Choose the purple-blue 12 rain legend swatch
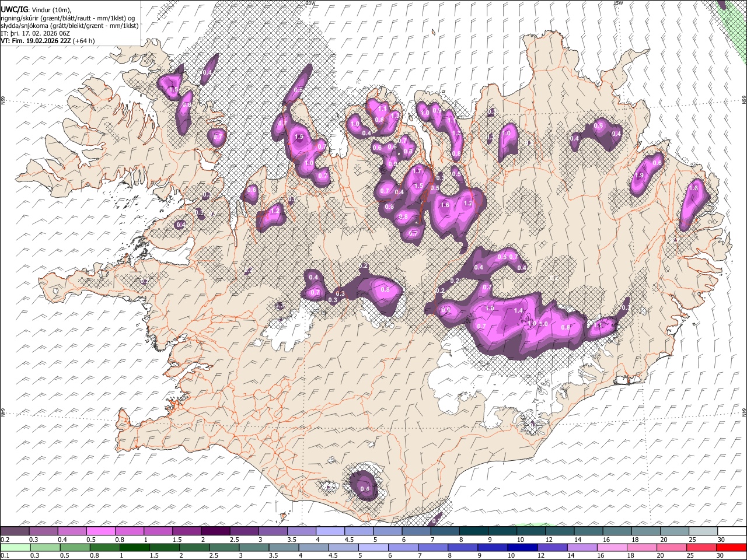Screen dimensions: 747x560 click(553, 547)
